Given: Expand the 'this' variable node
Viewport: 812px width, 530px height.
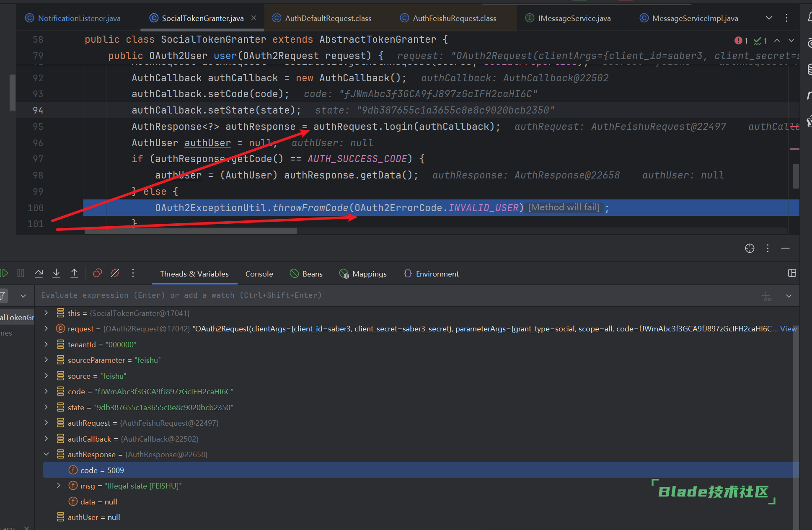Looking at the screenshot, I should click(x=46, y=313).
